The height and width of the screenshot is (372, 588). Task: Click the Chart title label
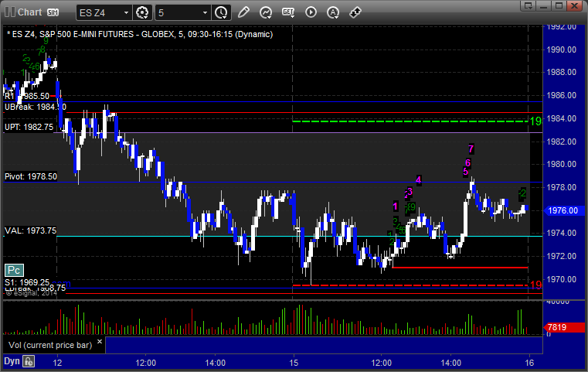[30, 12]
